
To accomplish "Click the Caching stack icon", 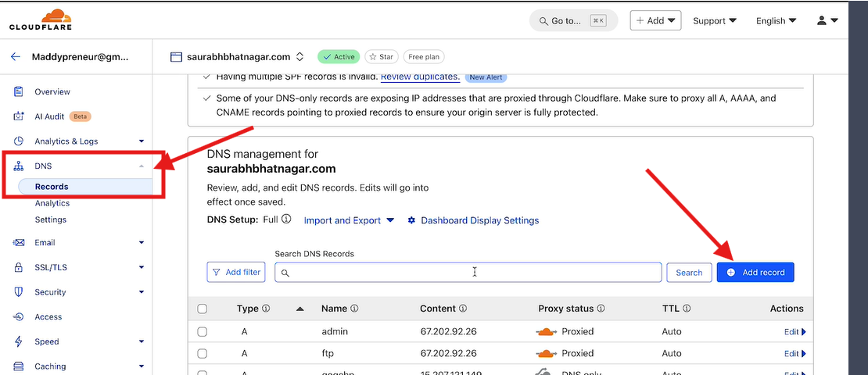I will 19,366.
